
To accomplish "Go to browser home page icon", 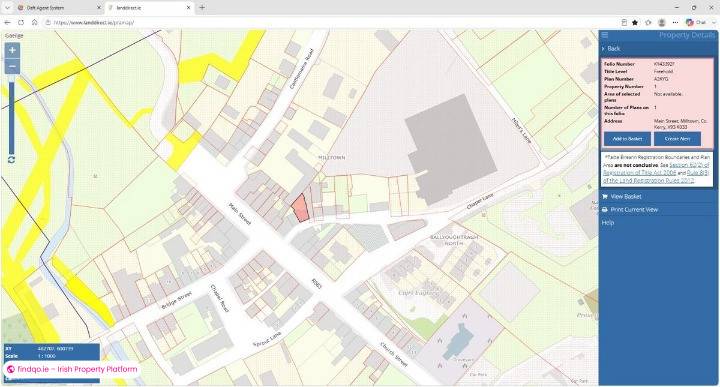I will point(34,22).
